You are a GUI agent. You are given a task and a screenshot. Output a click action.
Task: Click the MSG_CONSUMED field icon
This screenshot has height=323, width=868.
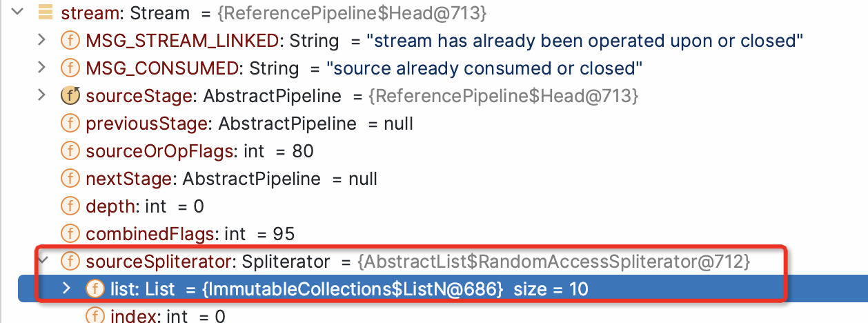(x=70, y=68)
